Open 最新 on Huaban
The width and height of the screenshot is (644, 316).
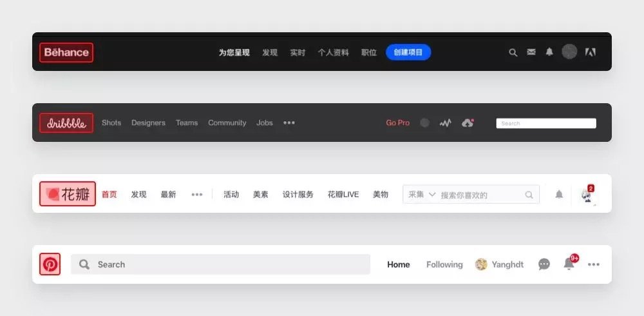click(x=168, y=194)
